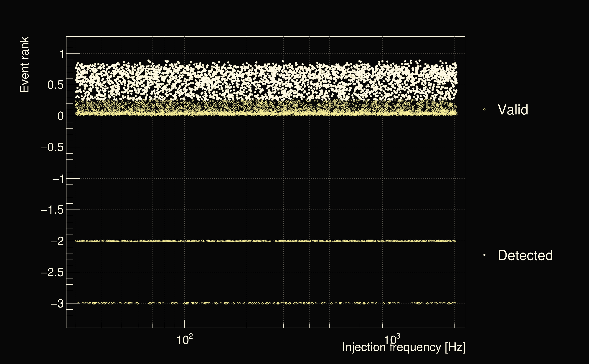Click the y-axis tick label −2.5

pyautogui.click(x=52, y=273)
